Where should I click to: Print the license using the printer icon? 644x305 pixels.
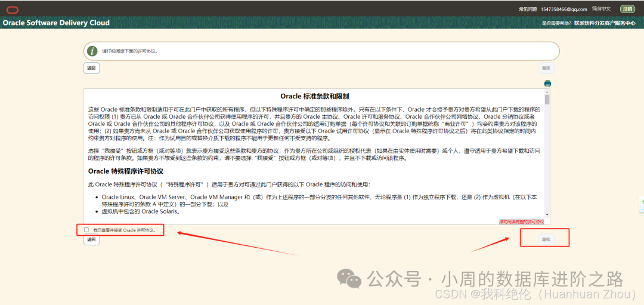[x=547, y=83]
